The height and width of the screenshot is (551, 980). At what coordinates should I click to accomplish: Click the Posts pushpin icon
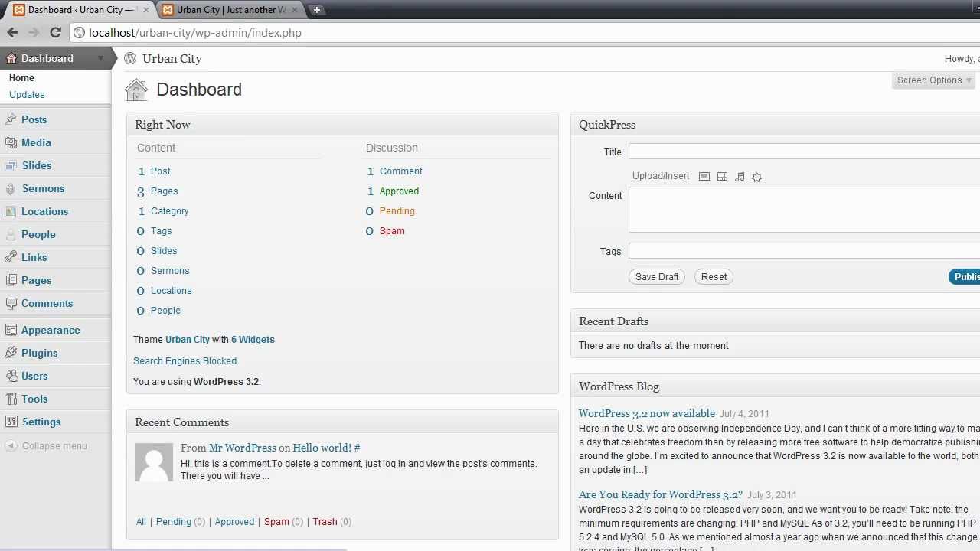coord(10,119)
